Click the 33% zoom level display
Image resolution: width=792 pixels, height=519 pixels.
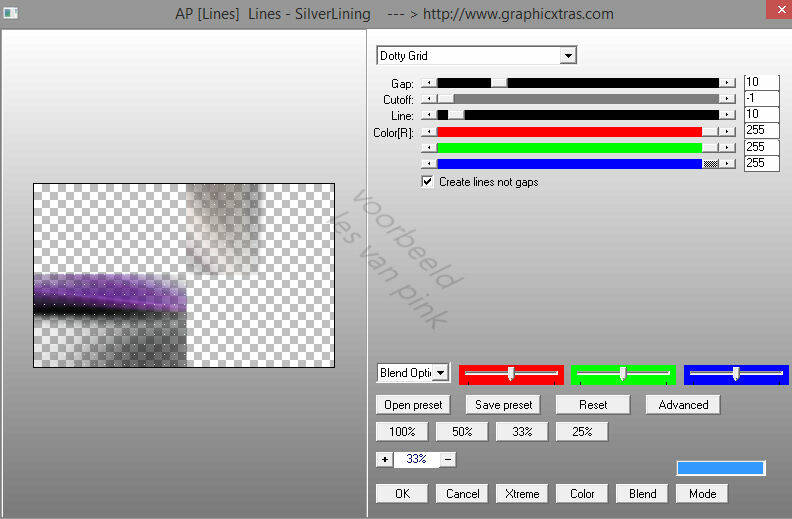click(417, 459)
